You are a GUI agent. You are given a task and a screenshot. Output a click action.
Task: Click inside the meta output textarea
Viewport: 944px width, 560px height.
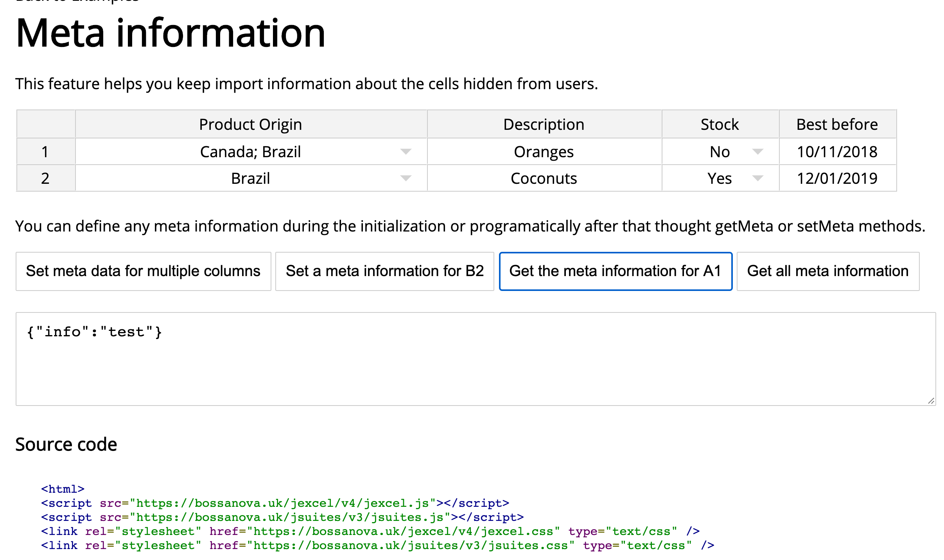tap(476, 359)
